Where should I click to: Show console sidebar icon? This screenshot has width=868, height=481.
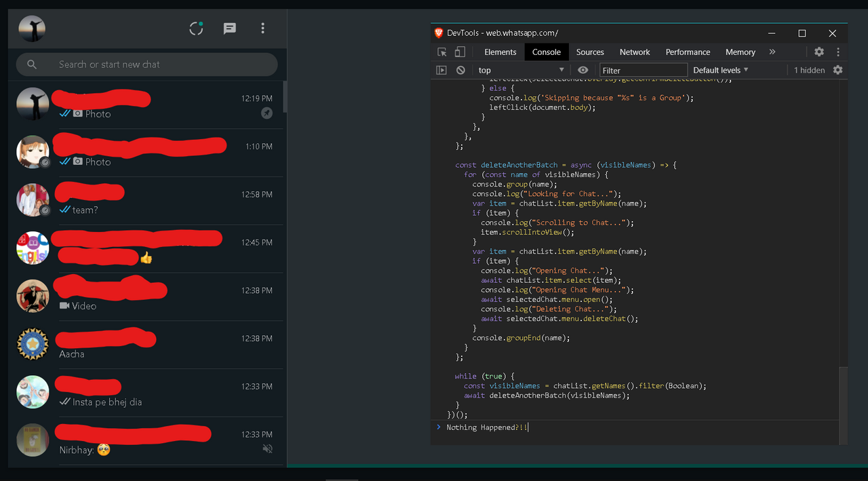441,70
